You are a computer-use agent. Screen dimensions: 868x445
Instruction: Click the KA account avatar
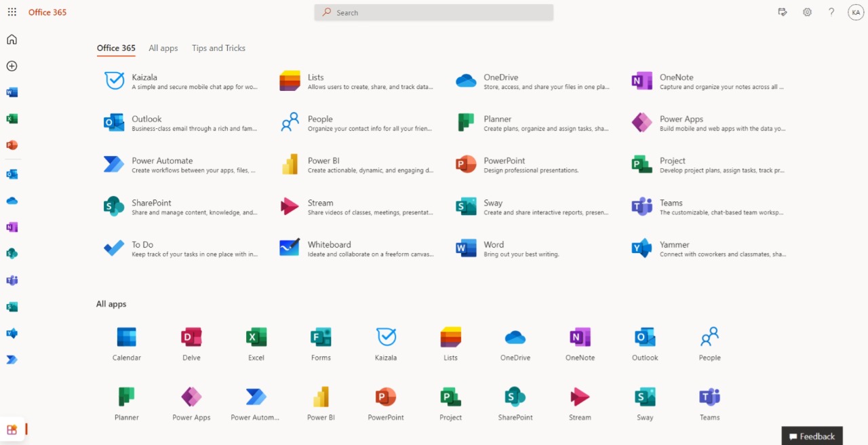[x=856, y=12]
